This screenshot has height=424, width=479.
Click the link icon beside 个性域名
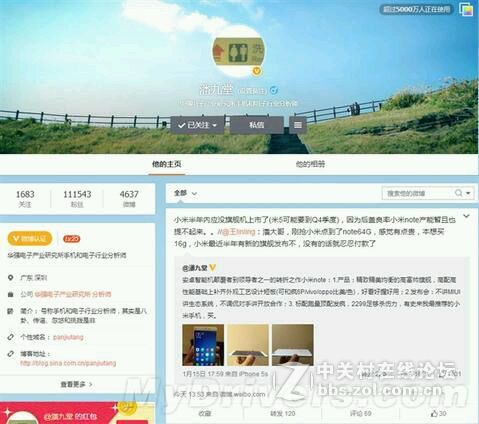pyautogui.click(x=11, y=337)
